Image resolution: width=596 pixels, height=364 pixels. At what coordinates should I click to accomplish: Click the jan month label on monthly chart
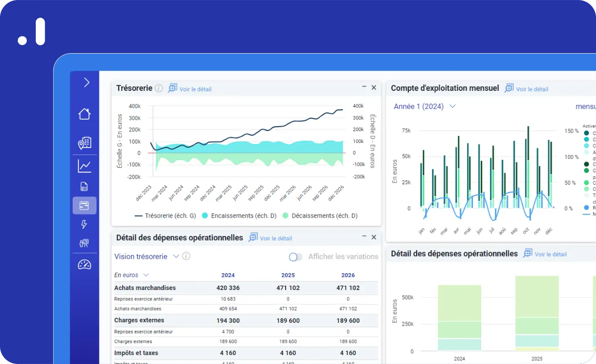(x=421, y=231)
